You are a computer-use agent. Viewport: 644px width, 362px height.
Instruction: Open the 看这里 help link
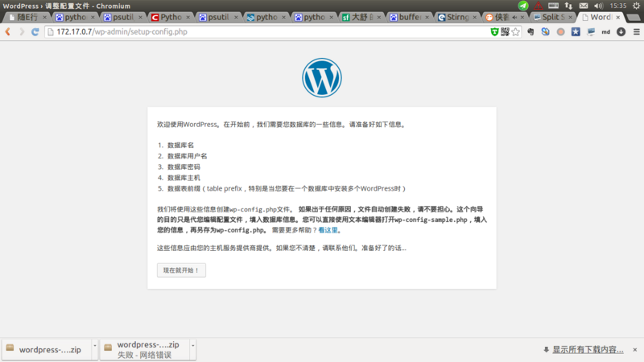pyautogui.click(x=328, y=230)
